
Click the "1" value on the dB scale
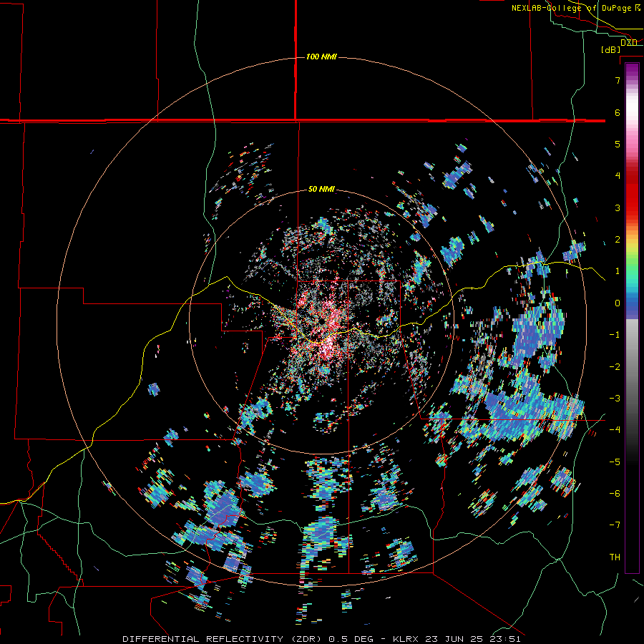point(618,271)
